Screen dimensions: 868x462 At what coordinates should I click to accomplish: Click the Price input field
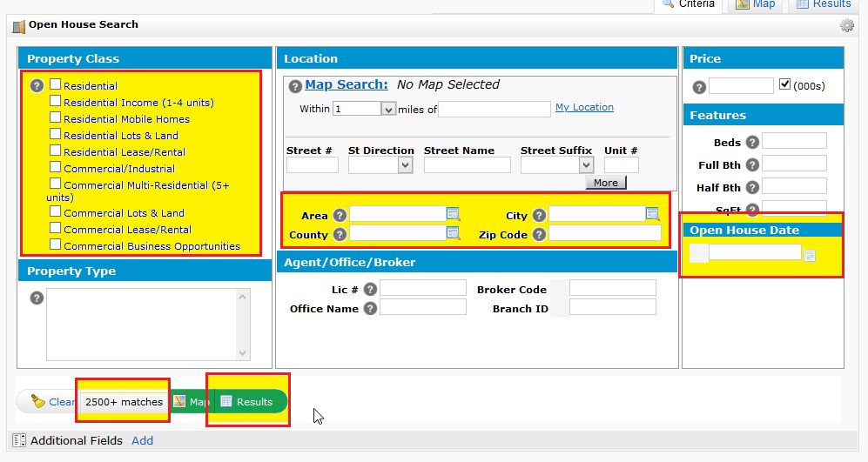741,86
